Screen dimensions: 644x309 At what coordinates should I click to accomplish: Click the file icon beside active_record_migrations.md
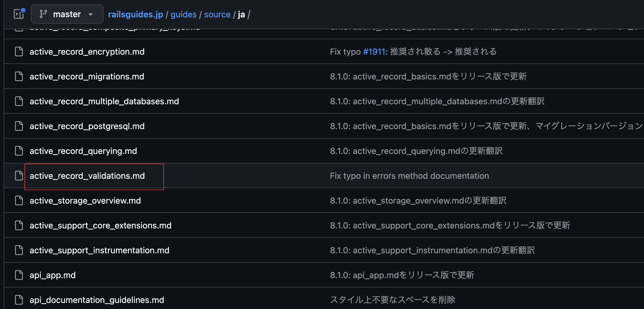(x=18, y=76)
